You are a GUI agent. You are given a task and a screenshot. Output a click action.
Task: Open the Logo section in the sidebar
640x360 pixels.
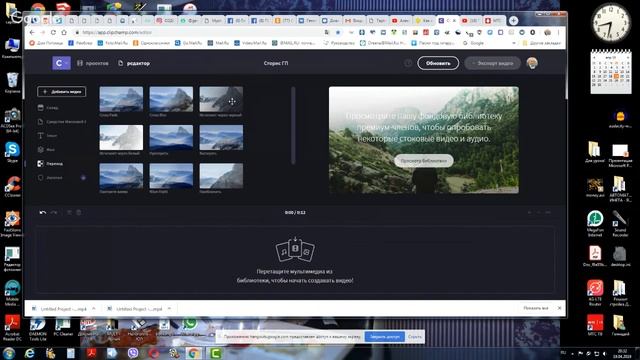point(50,178)
